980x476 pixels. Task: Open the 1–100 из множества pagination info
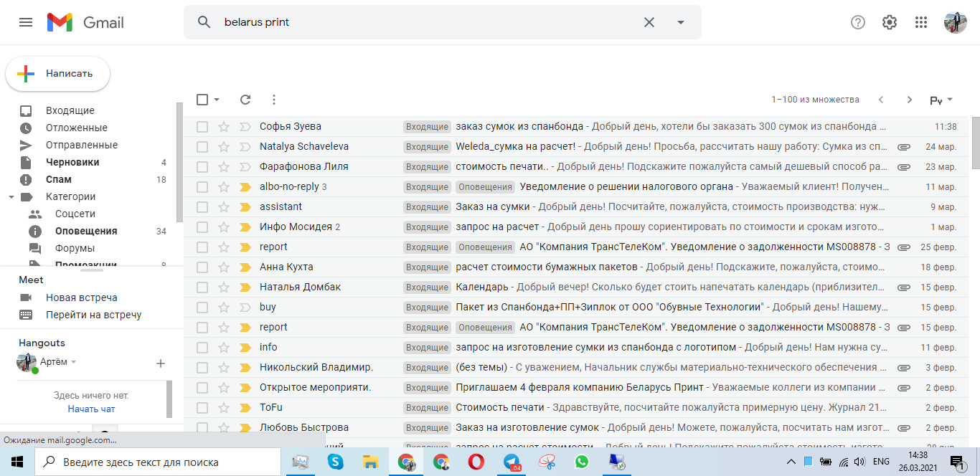coord(815,100)
